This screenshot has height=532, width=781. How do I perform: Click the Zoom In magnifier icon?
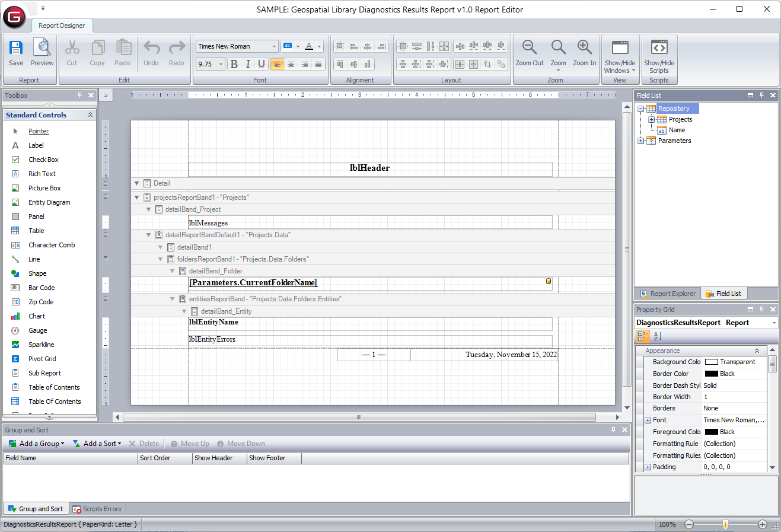click(584, 48)
